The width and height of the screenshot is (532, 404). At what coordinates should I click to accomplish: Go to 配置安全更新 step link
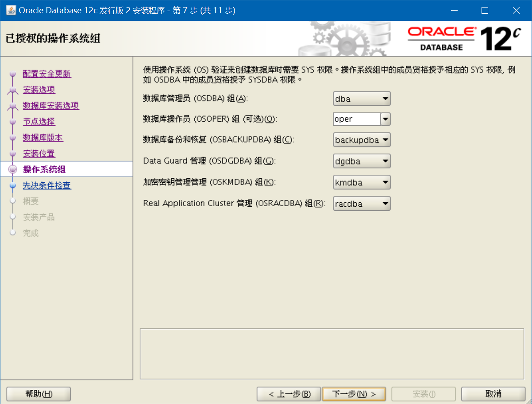click(47, 74)
